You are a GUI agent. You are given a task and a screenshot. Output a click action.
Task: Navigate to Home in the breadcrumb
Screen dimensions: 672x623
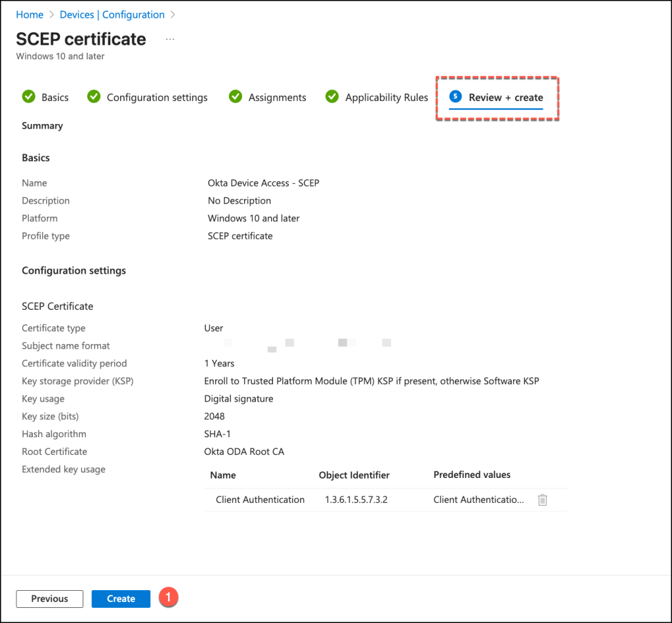point(30,14)
